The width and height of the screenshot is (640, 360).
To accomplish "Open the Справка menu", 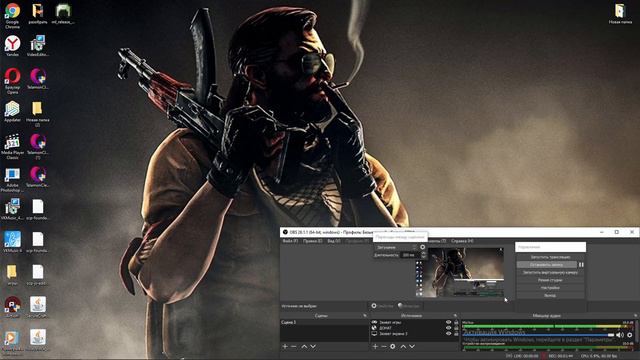I will (x=462, y=241).
